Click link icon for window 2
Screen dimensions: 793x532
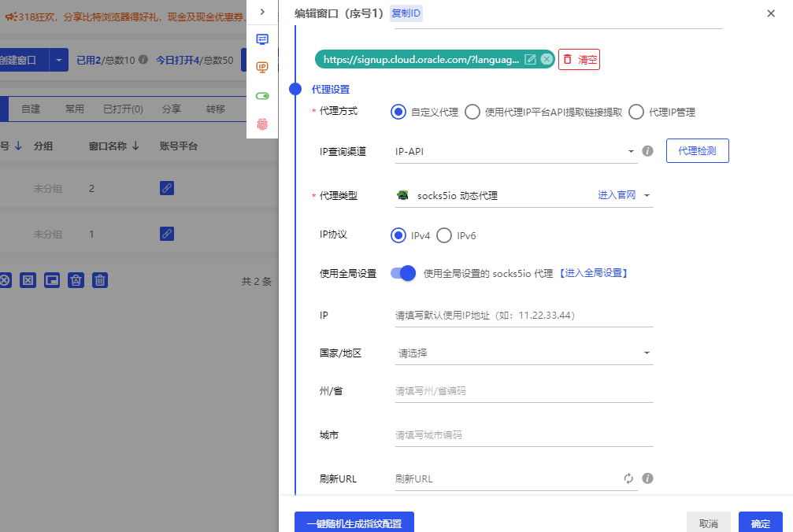(x=167, y=188)
